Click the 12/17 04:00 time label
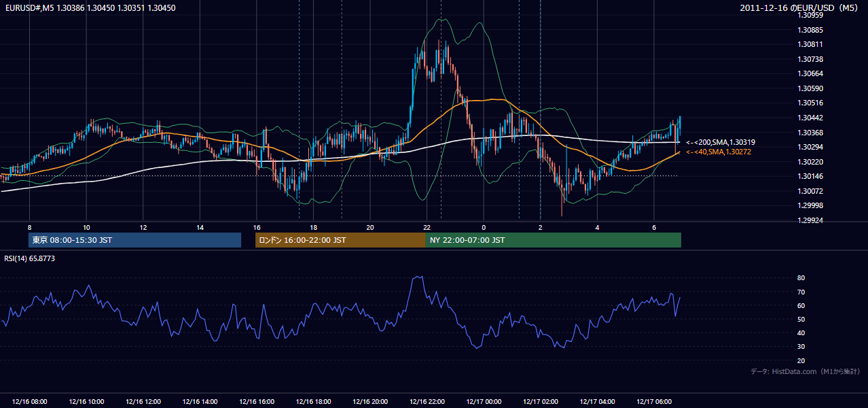 597,402
